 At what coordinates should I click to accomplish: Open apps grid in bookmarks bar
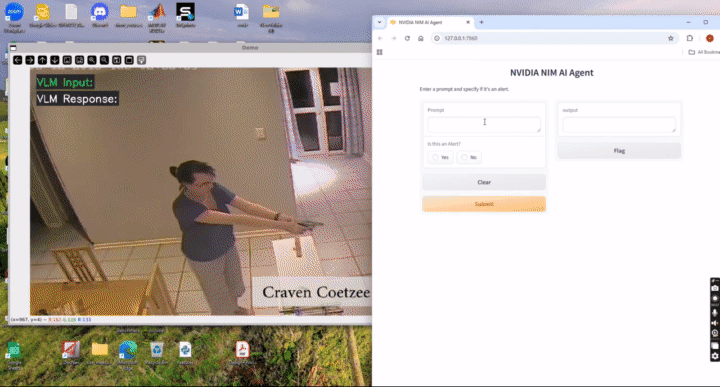379,52
